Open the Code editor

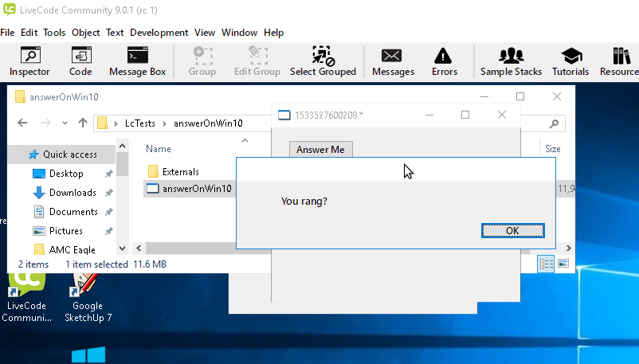pos(80,61)
